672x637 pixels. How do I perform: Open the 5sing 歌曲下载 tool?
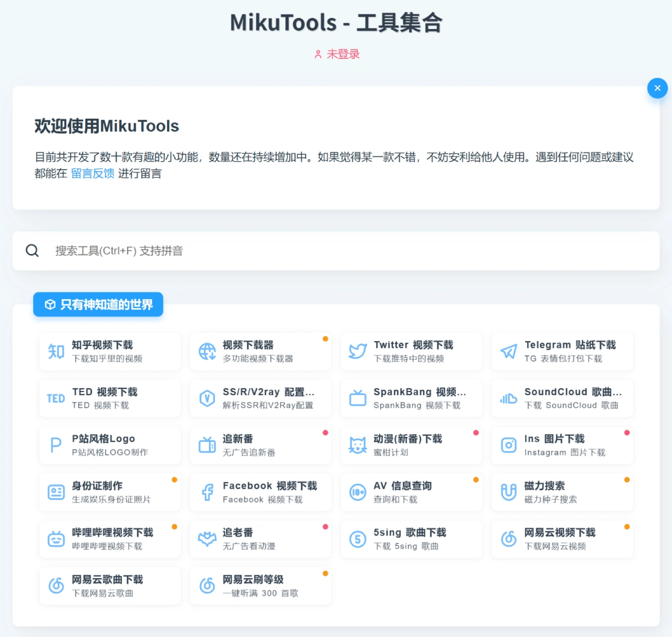click(411, 538)
